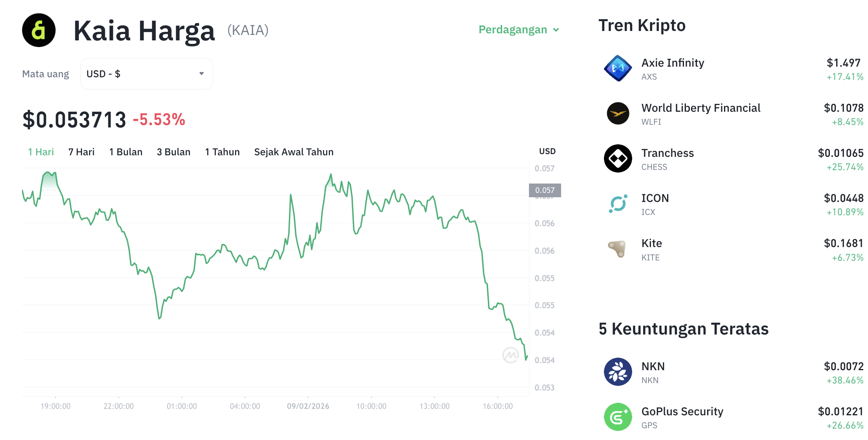Open the USD - $ currency dropdown
868x440 pixels.
[146, 73]
